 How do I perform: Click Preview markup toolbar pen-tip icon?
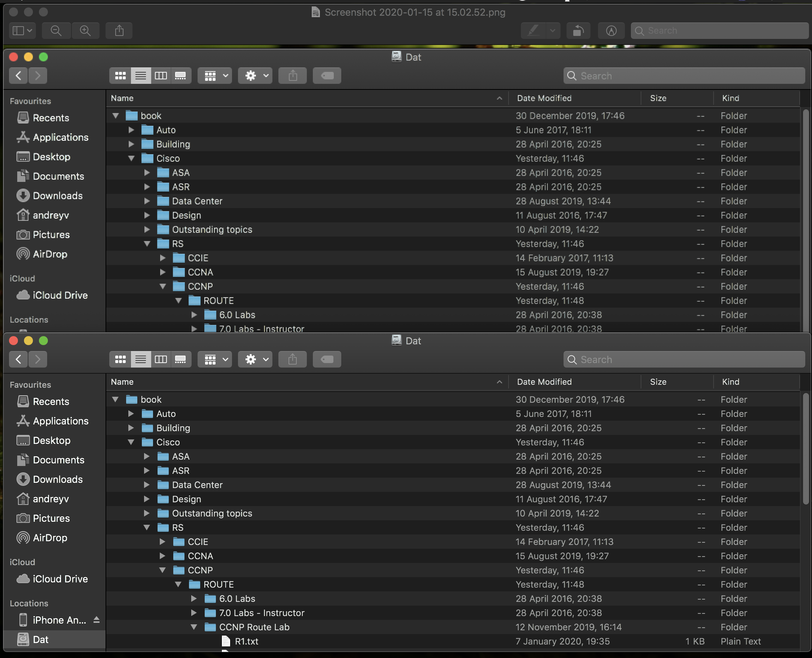(x=611, y=31)
